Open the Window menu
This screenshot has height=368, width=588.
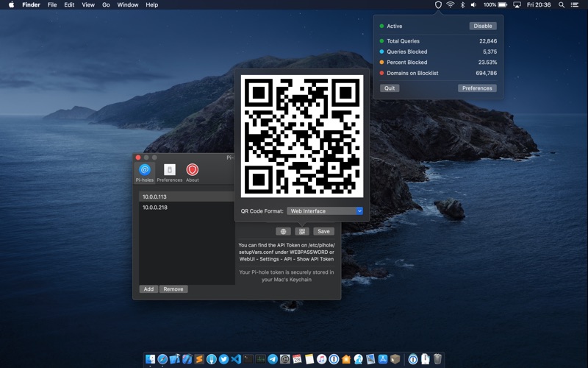(x=127, y=5)
